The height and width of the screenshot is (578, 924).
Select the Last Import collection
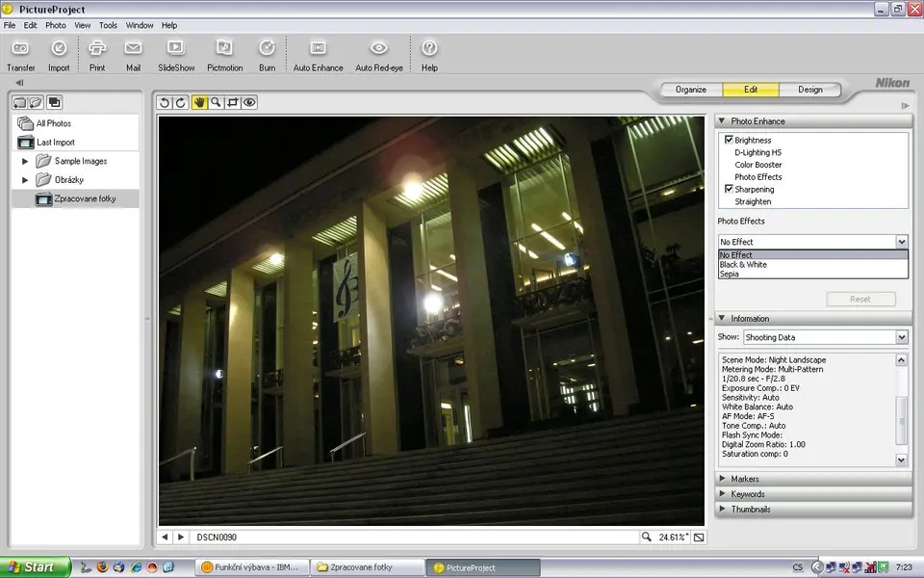(55, 143)
